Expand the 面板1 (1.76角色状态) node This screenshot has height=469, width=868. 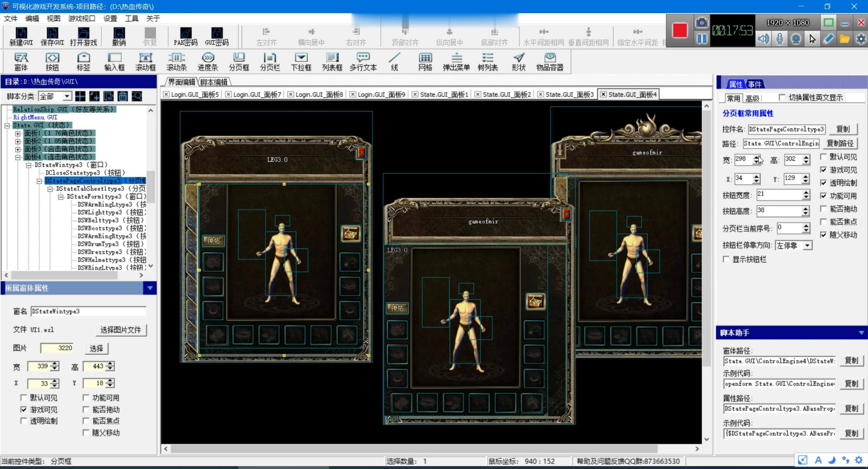pos(18,133)
